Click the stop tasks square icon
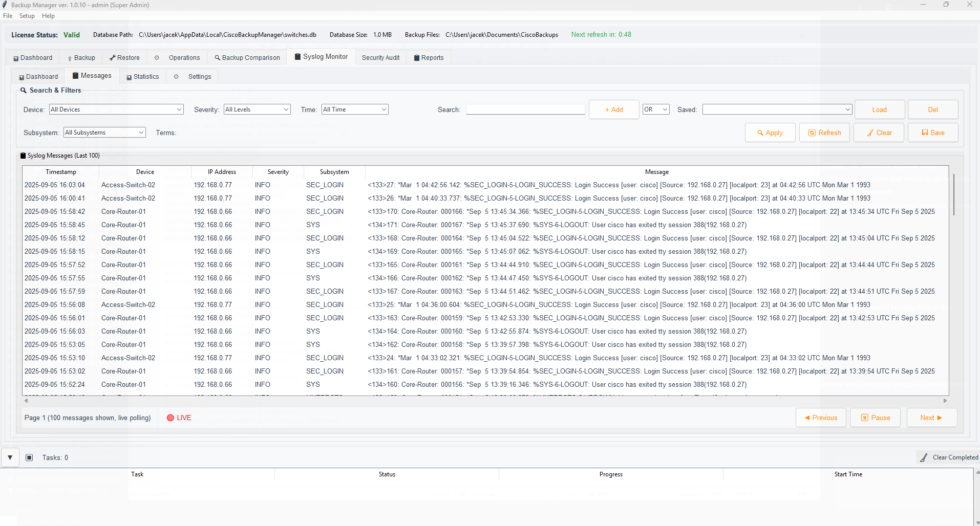 (x=29, y=457)
